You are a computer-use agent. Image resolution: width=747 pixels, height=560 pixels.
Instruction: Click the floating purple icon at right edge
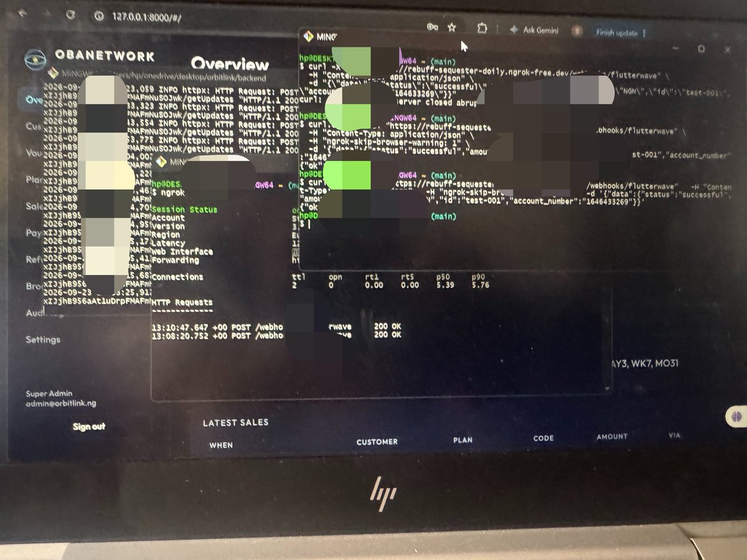click(x=736, y=416)
